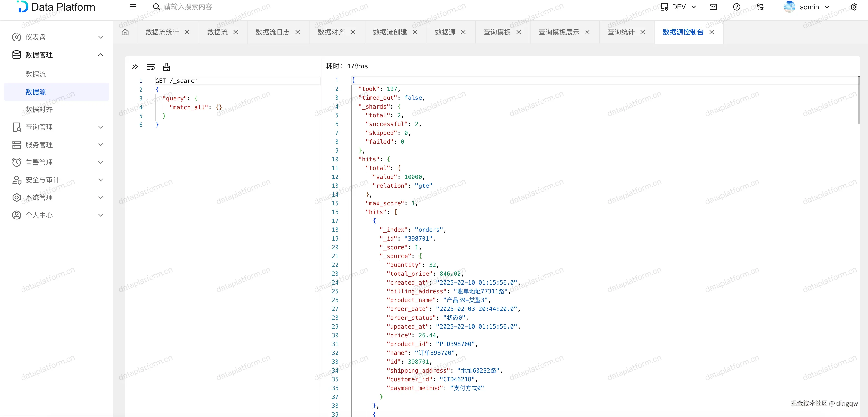This screenshot has height=417, width=868.
Task: Open 数据对齐 in the sidebar
Action: tap(39, 110)
